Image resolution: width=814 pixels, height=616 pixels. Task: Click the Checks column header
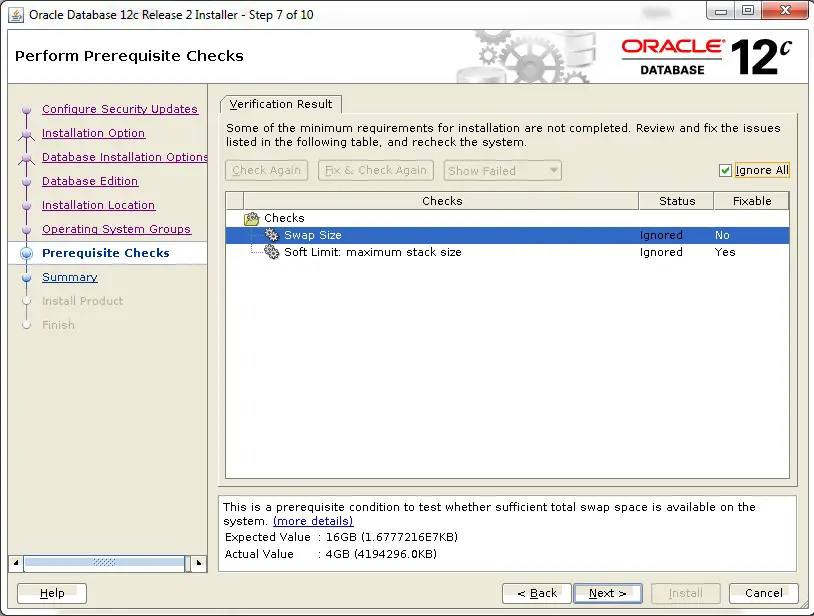pos(442,201)
